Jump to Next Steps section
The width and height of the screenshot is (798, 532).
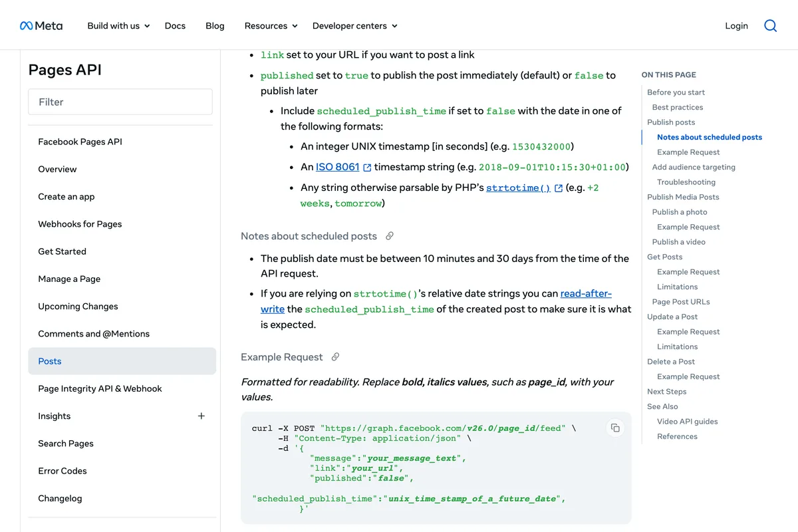[x=666, y=392]
